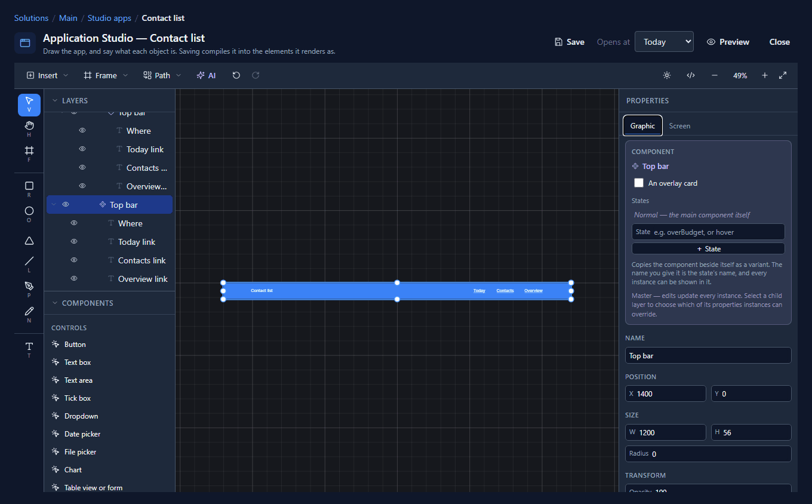Zoom in with the plus icon
Viewport: 812px width, 504px height.
point(765,75)
